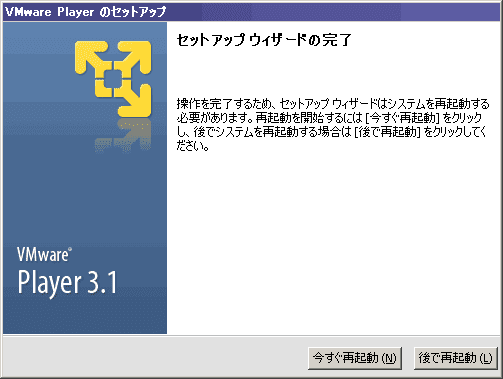The image size is (503, 379).
Task: Click the Player 3.1 product name
Action: click(x=67, y=283)
